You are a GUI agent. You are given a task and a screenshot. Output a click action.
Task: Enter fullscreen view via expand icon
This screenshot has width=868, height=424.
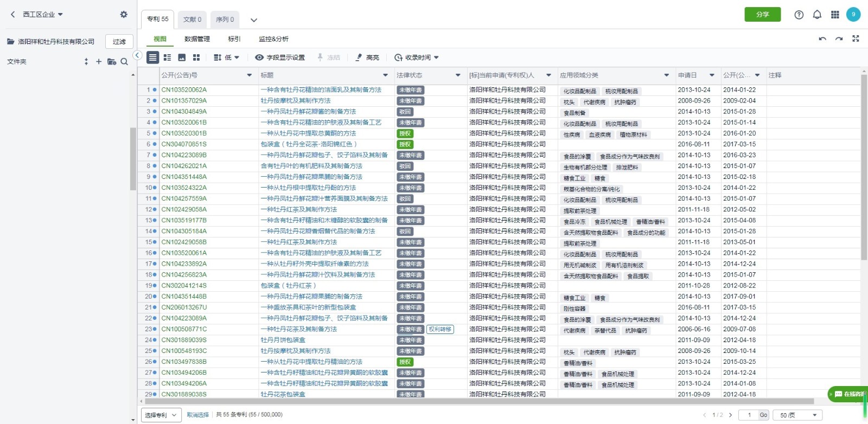coord(856,38)
